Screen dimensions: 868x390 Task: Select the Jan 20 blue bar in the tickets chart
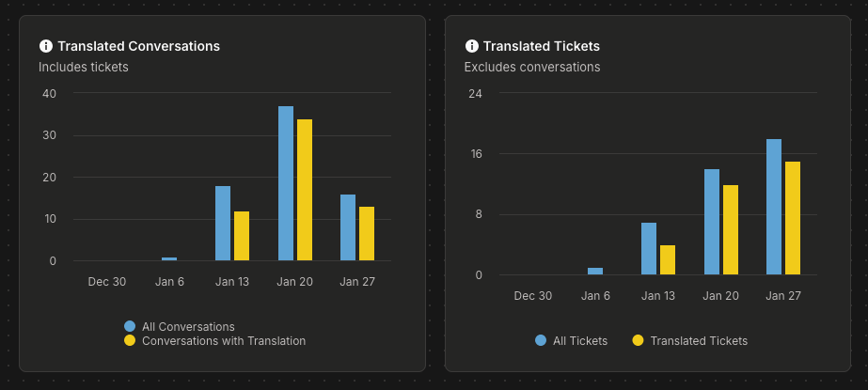pyautogui.click(x=712, y=222)
